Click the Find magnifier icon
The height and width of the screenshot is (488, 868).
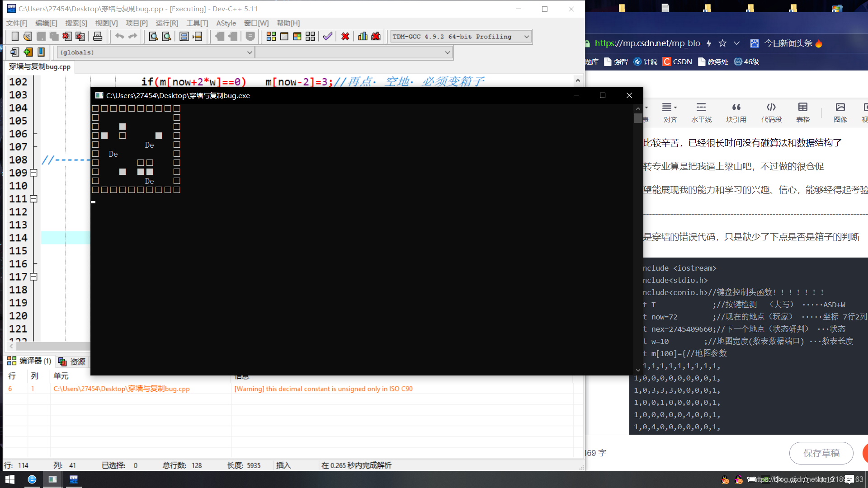[153, 37]
